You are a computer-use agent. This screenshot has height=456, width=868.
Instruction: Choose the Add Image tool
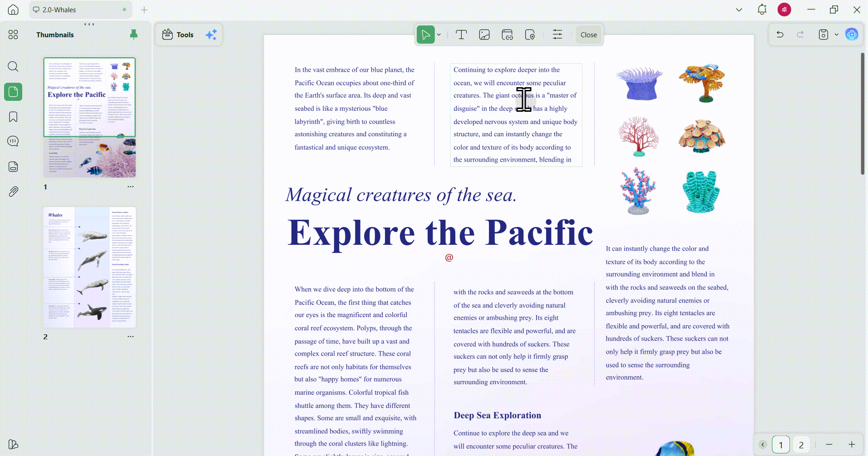484,35
